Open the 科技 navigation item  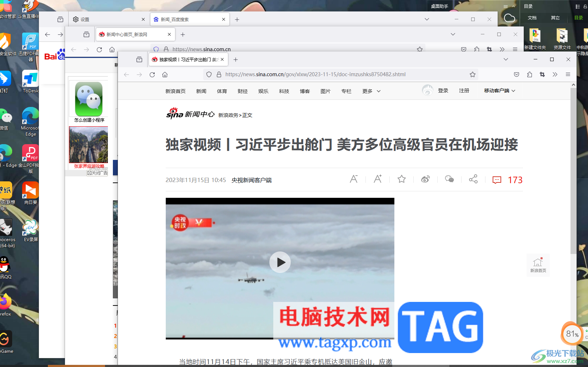point(284,91)
